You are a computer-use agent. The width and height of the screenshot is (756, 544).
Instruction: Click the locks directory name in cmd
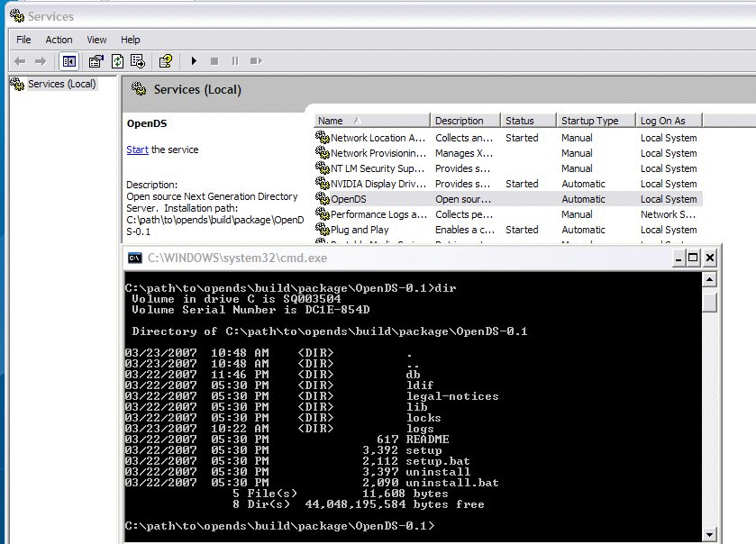[424, 418]
